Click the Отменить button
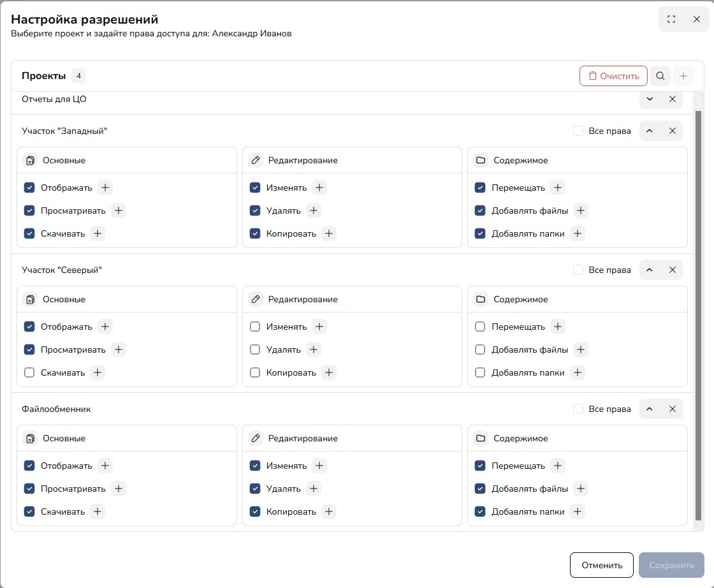The height and width of the screenshot is (588, 714). click(x=602, y=565)
